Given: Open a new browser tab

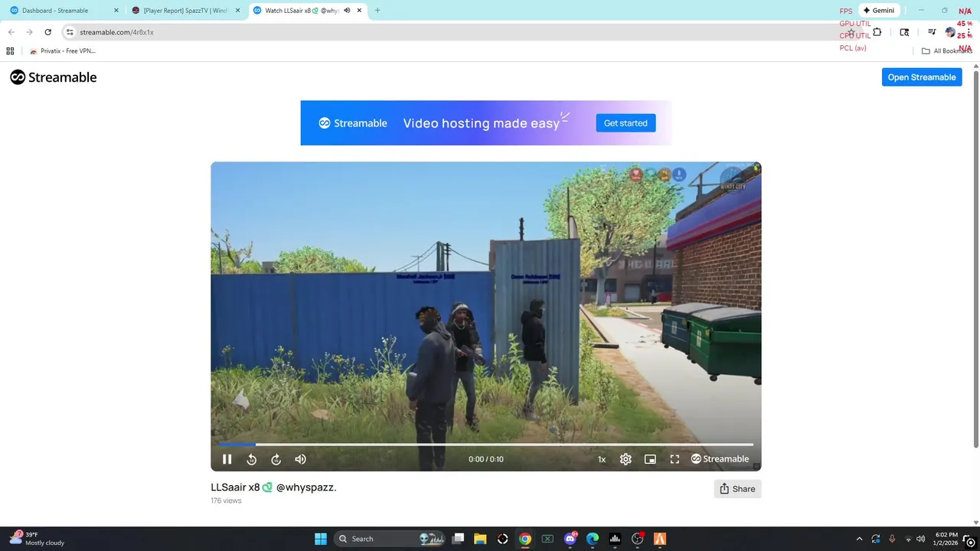Looking at the screenshot, I should [377, 11].
